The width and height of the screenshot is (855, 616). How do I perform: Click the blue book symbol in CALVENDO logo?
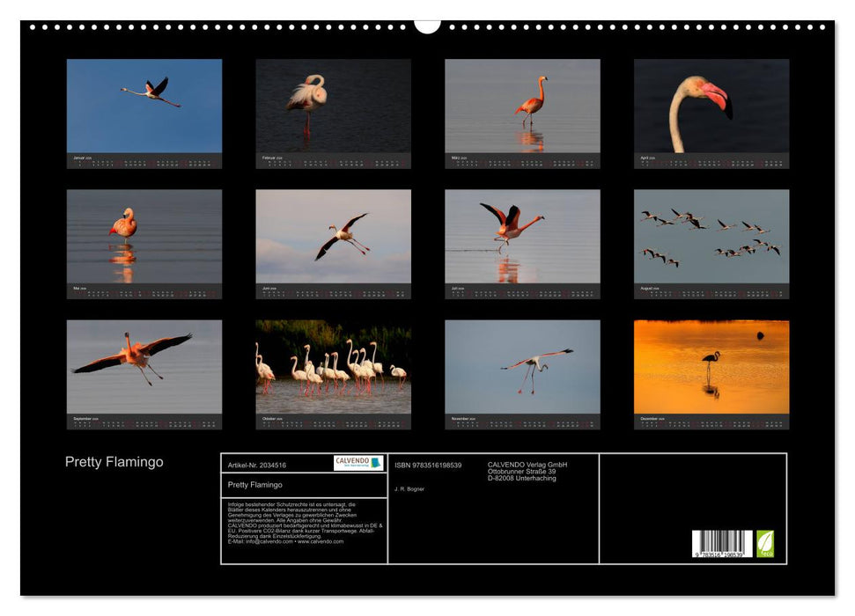[x=374, y=463]
